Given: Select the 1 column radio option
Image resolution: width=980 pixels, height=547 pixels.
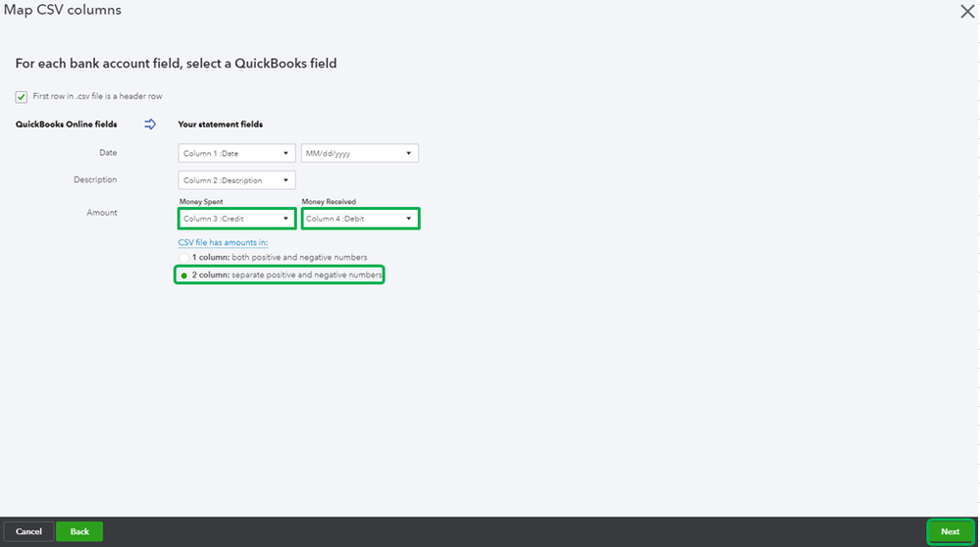Looking at the screenshot, I should pyautogui.click(x=183, y=258).
